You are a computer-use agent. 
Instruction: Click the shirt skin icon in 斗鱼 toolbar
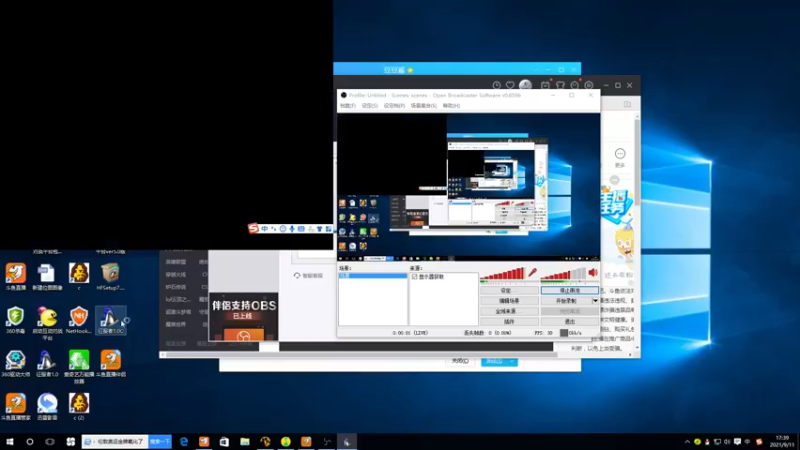[560, 85]
